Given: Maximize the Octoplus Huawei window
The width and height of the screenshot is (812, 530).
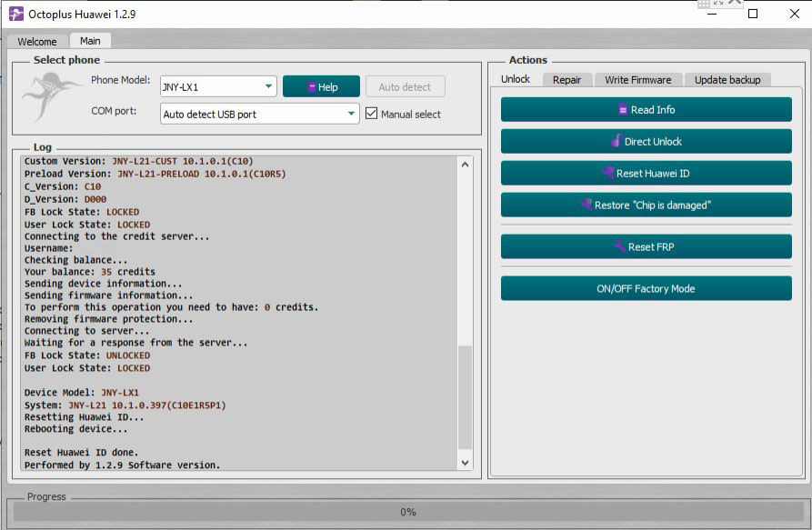Looking at the screenshot, I should (x=753, y=14).
